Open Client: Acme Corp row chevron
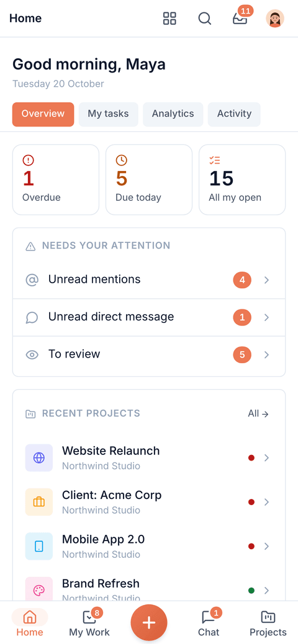 [267, 502]
